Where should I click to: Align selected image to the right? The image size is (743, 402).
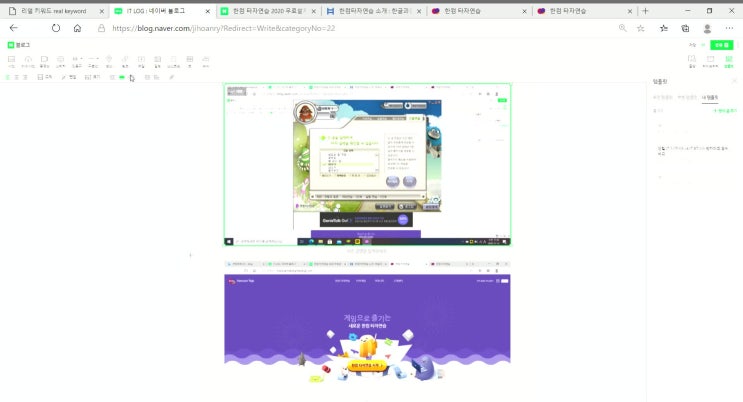pyautogui.click(x=25, y=77)
